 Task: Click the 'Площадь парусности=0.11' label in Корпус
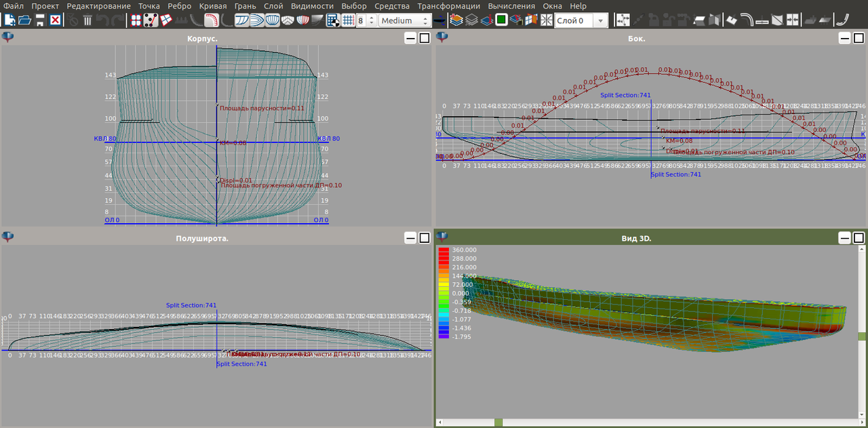pyautogui.click(x=262, y=109)
